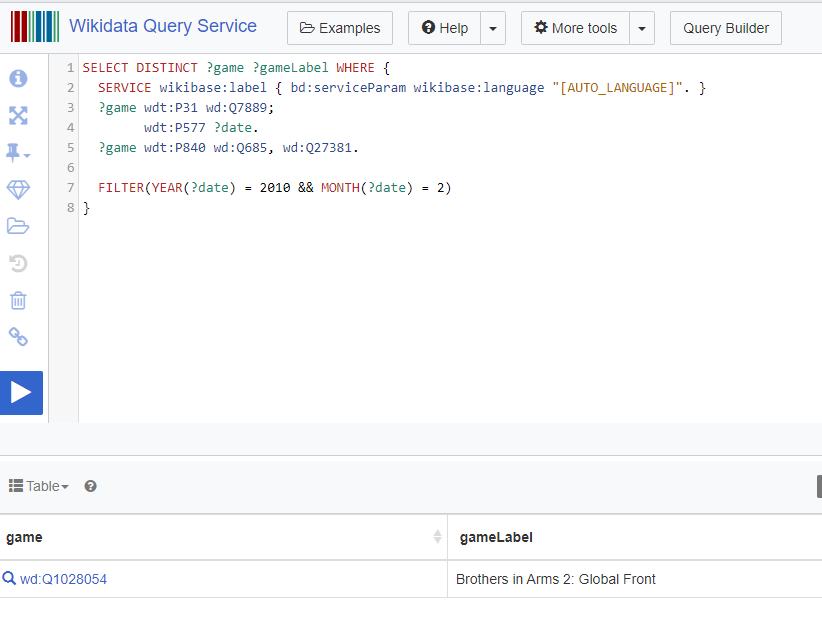The image size is (822, 617).
Task: Click the chain link icon in sidebar
Action: click(18, 337)
